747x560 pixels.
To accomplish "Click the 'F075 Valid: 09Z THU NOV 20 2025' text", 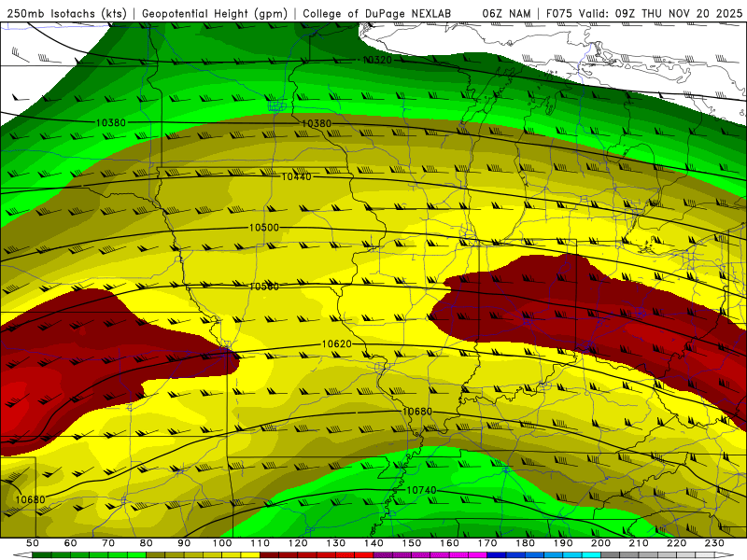I will coord(644,14).
